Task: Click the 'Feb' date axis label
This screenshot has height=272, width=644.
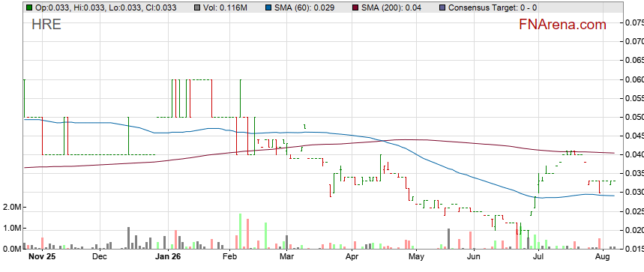Action: [229, 257]
